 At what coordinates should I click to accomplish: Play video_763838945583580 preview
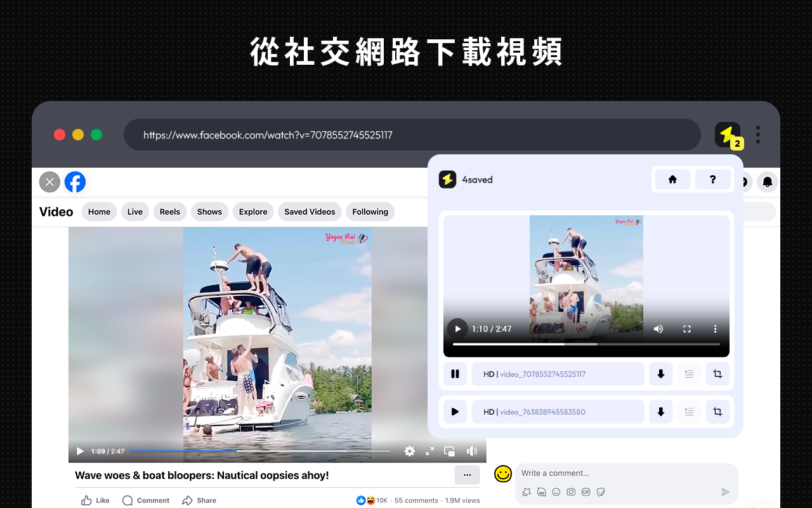(455, 411)
